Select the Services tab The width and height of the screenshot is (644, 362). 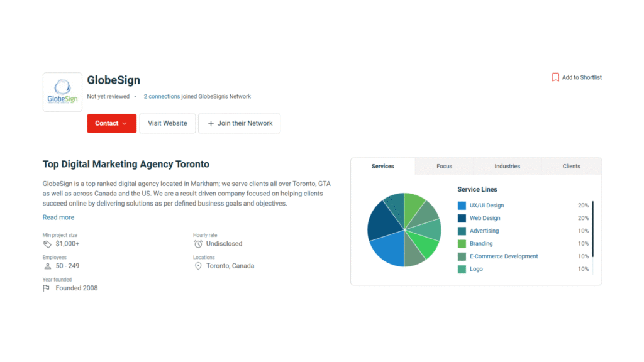pos(382,167)
